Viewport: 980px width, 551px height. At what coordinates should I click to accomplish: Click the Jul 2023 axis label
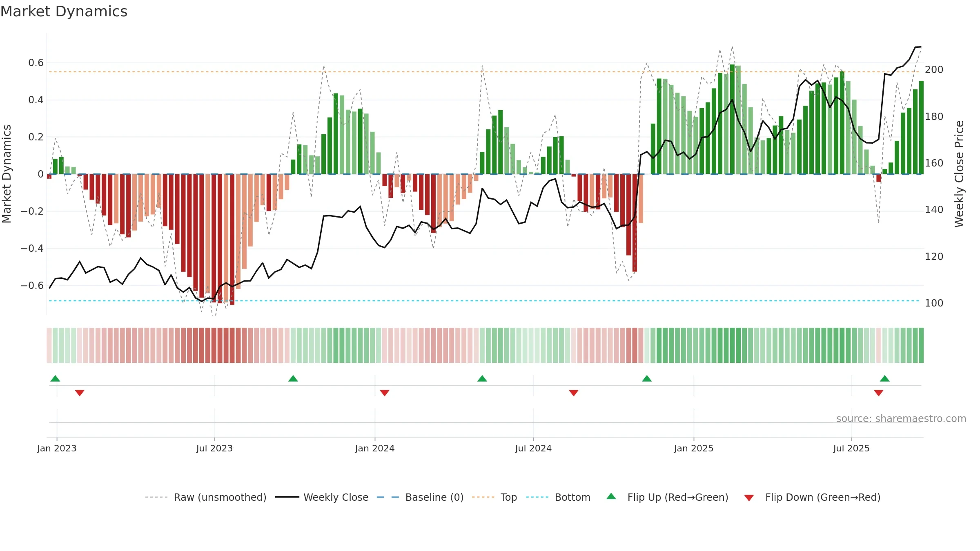(x=214, y=448)
